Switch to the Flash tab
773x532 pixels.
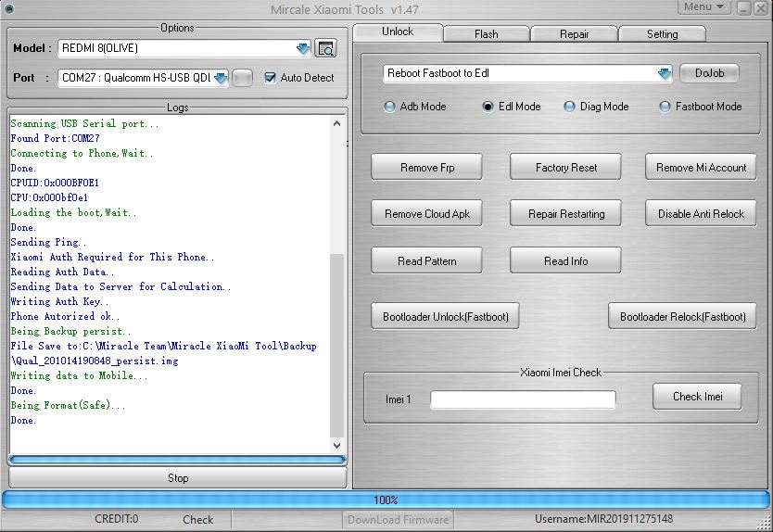click(487, 34)
